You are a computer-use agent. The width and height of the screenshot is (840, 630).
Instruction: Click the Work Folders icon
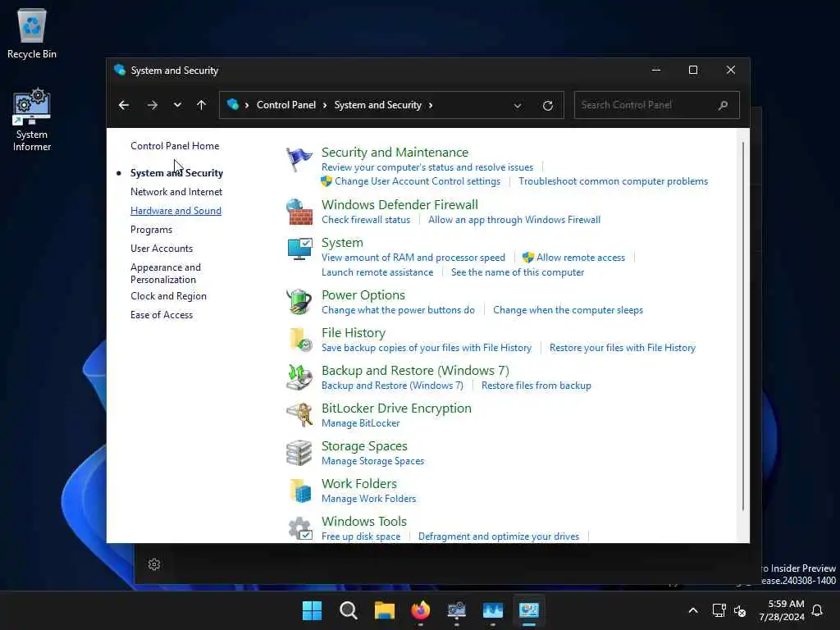coord(300,491)
